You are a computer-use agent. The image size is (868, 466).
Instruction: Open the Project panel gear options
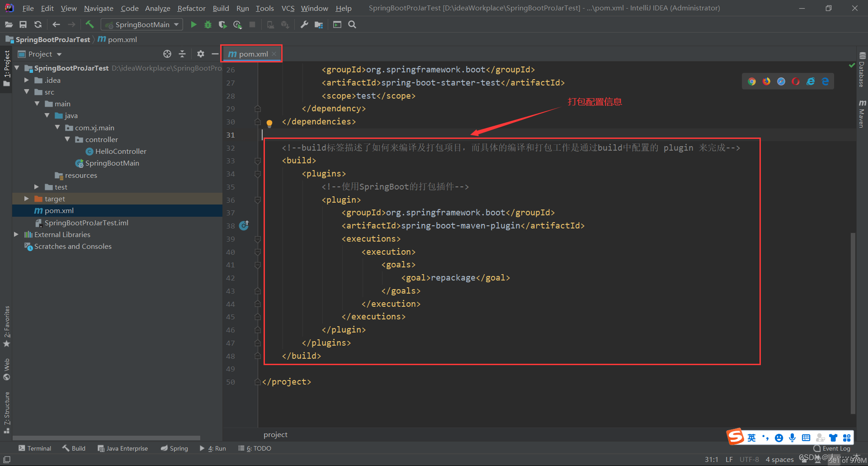click(201, 54)
